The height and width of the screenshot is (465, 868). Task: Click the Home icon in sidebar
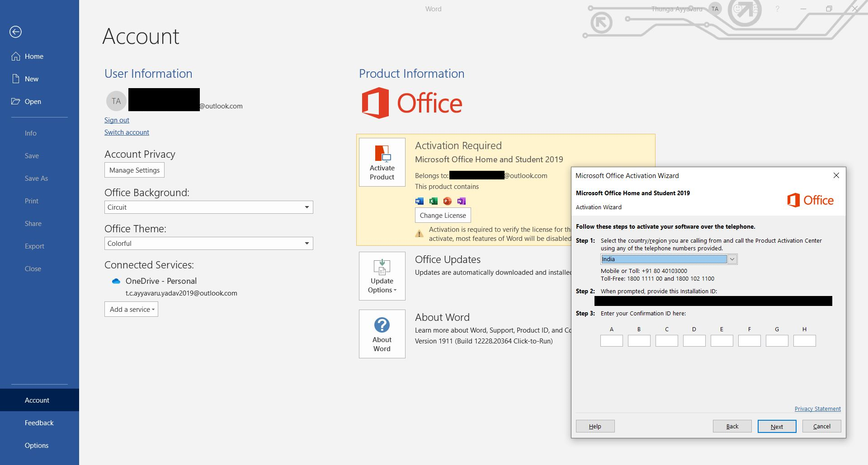tap(16, 56)
